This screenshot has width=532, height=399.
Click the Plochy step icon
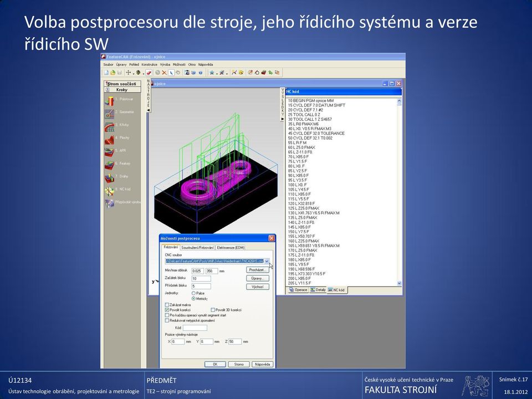pos(109,140)
